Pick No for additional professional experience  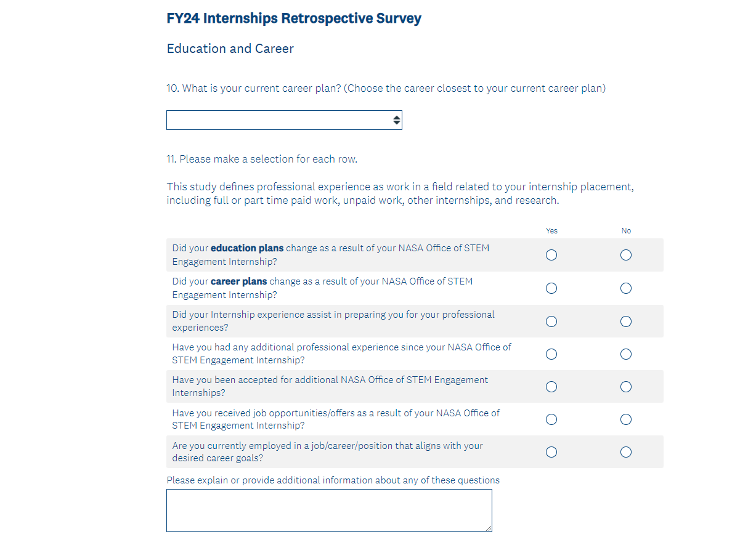(x=626, y=354)
